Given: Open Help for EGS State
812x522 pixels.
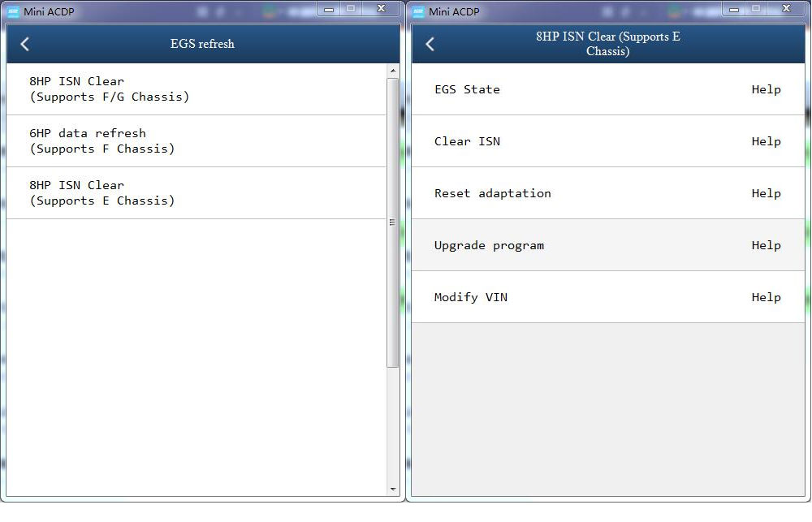Looking at the screenshot, I should tap(766, 89).
